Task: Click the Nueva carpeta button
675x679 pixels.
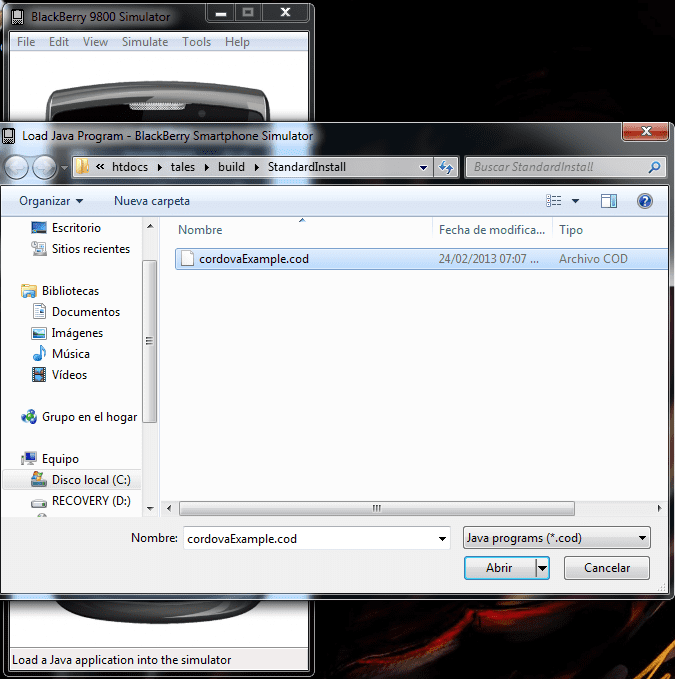Action: 152,201
